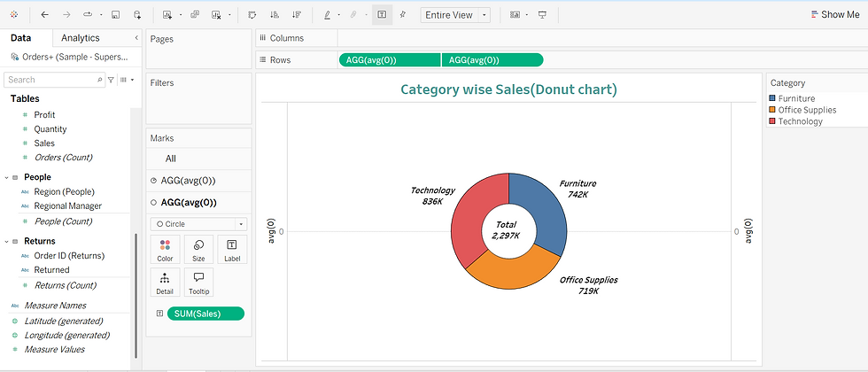Viewport: 868px width, 372px height.
Task: Click first AGG(avg(0)) pill on Rows
Action: tap(389, 60)
